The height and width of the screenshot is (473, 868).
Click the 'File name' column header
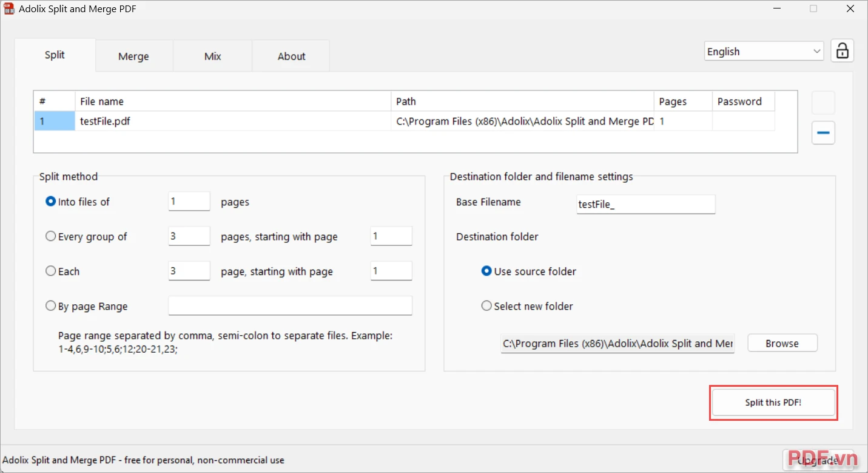coord(233,101)
